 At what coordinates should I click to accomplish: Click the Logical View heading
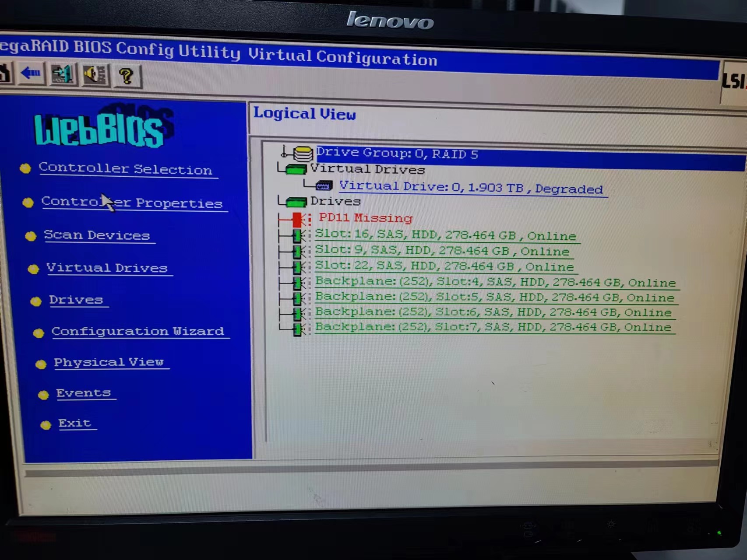tap(305, 114)
